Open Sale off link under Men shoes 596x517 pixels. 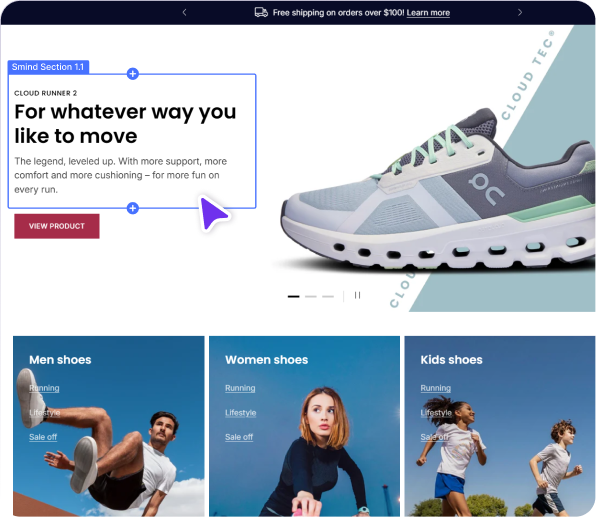(x=43, y=437)
